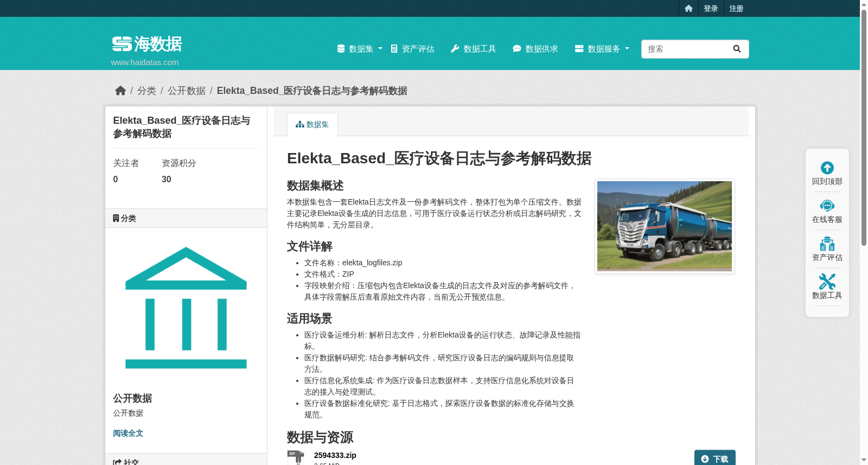868x465 pixels.
Task: Click sidebar title Elekta_Based_医疗设备日志与参考解码数据
Action: coord(182,127)
